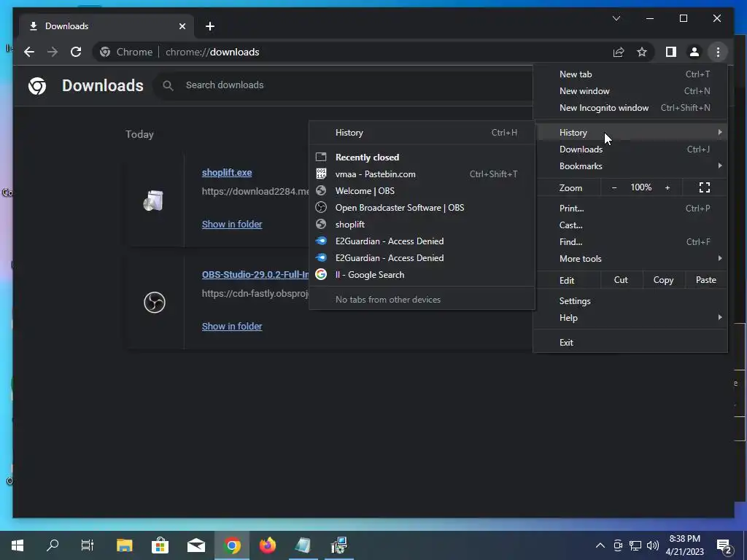The width and height of the screenshot is (747, 560).
Task: Open Task View on the taskbar
Action: [88, 545]
